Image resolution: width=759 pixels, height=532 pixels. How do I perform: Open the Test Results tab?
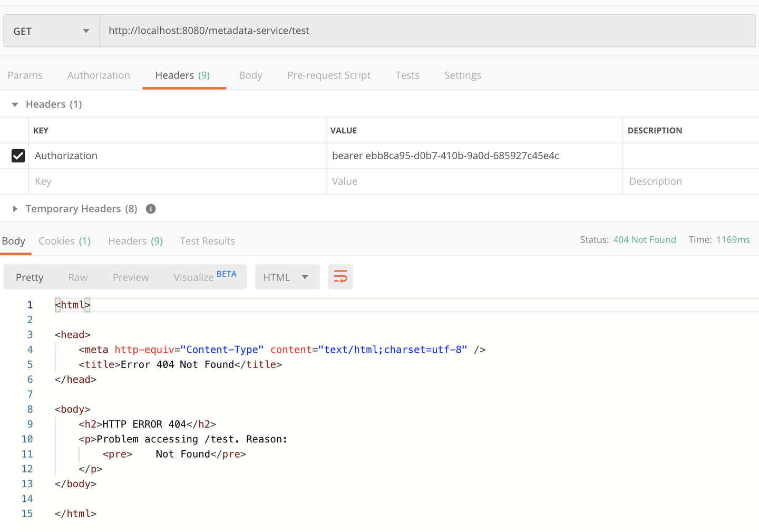[x=207, y=241]
